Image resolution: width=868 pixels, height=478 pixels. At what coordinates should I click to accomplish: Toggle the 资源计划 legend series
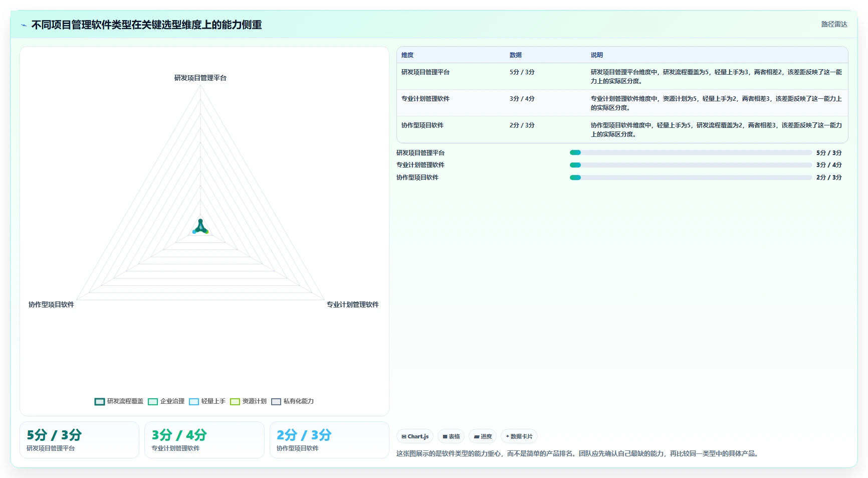[x=249, y=401]
